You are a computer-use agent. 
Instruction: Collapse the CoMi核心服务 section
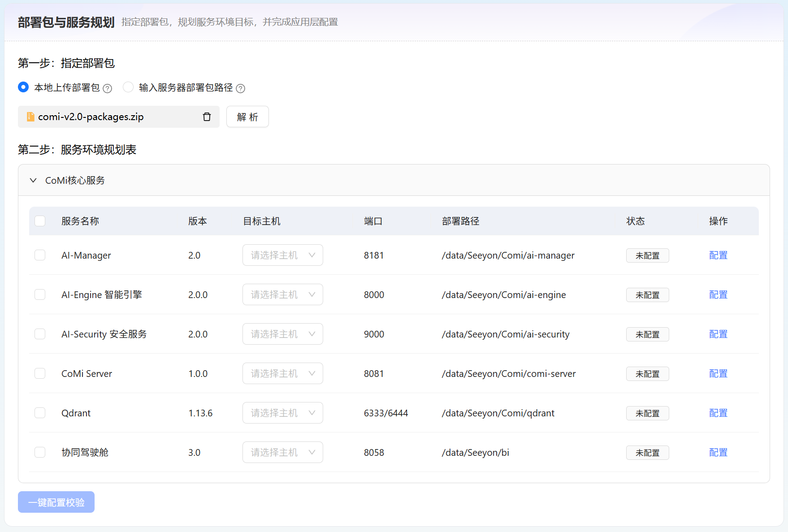[33, 180]
